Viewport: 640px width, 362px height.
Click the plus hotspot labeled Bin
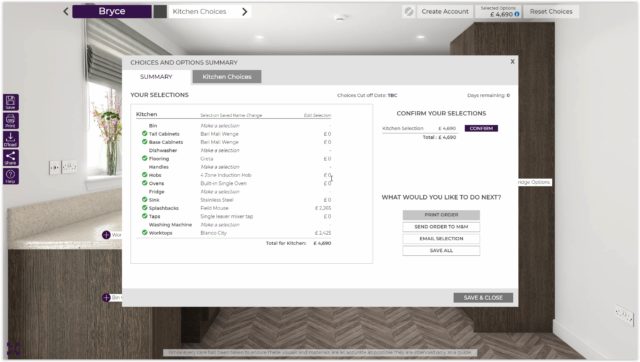[106, 298]
